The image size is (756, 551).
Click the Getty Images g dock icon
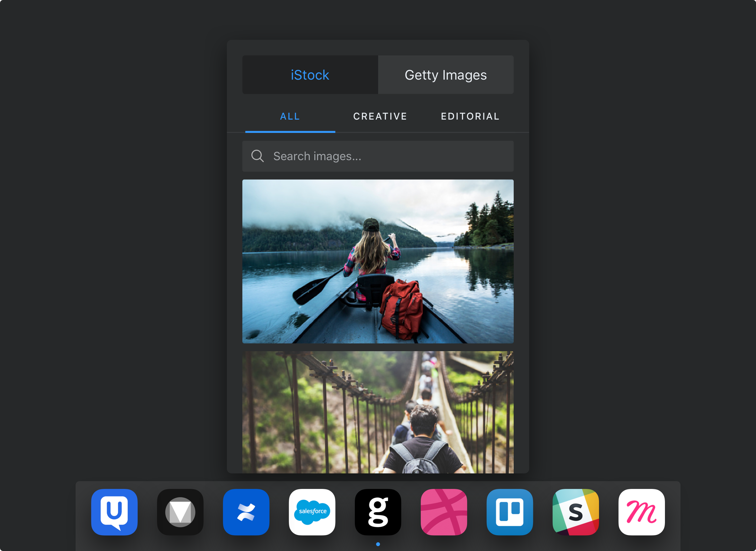pos(378,512)
